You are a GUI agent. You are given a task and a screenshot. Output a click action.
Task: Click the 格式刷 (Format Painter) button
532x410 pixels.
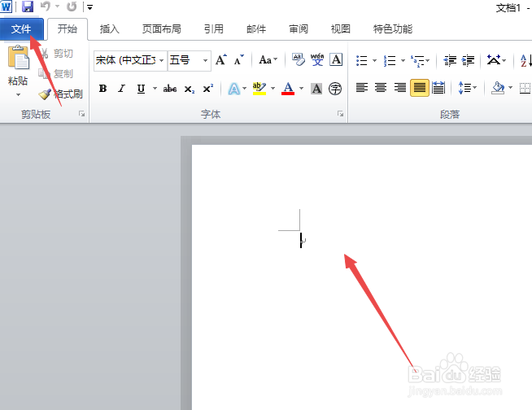61,94
